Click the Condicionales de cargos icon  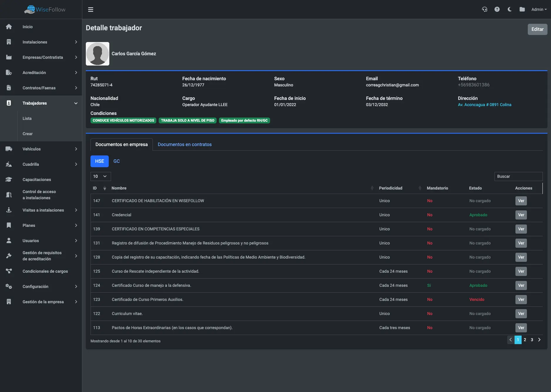tap(9, 271)
